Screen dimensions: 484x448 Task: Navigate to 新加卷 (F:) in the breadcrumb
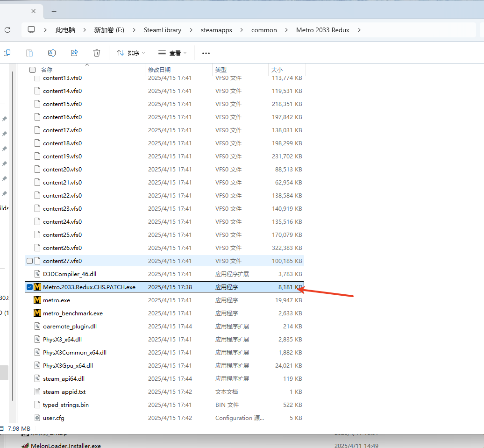(109, 30)
